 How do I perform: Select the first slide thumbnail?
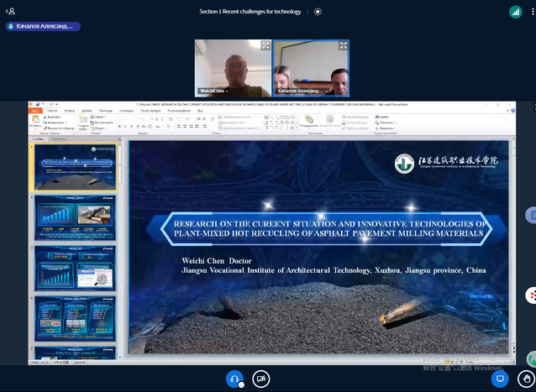click(x=76, y=167)
